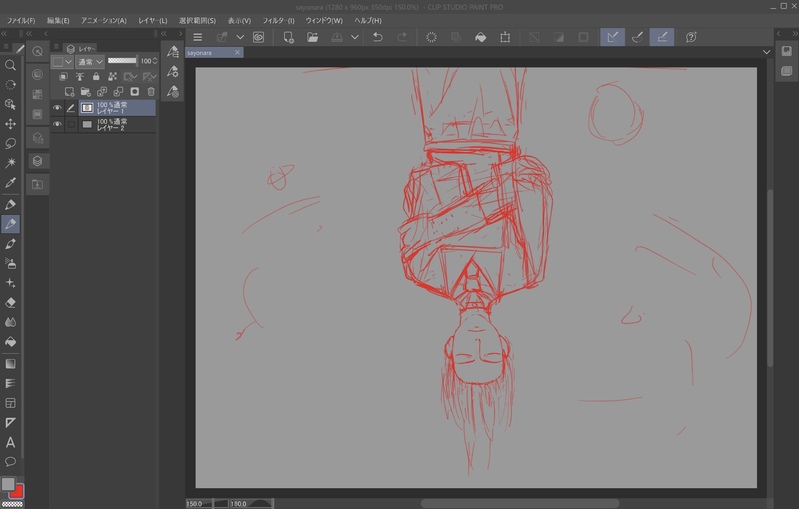
Task: Click the Undo arrow in command bar
Action: pos(377,37)
